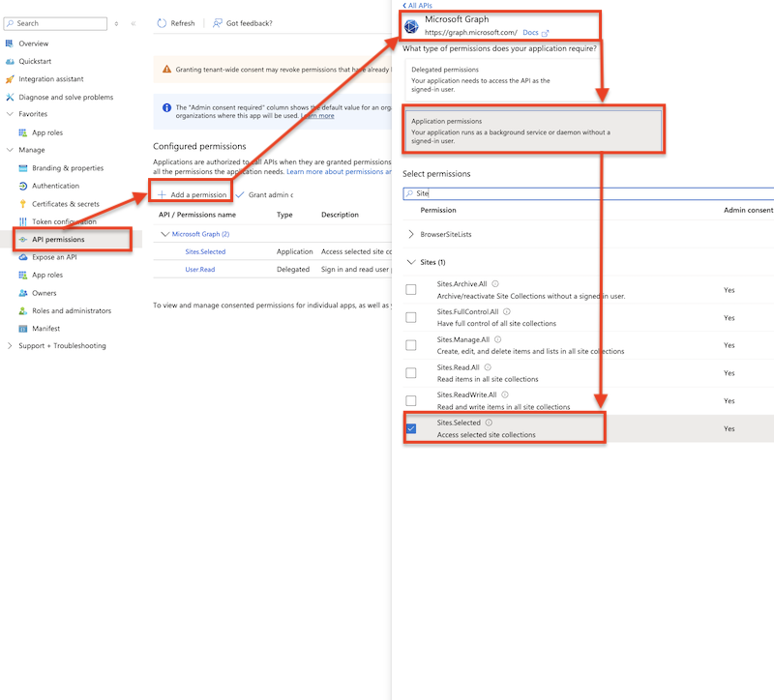Click the Diagnose and solve problems wrench icon
The width and height of the screenshot is (774, 700).
tap(10, 98)
